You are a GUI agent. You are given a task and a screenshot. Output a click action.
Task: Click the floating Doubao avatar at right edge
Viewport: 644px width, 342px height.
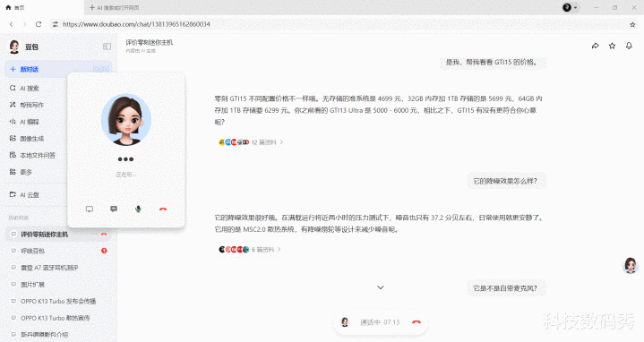pos(631,265)
